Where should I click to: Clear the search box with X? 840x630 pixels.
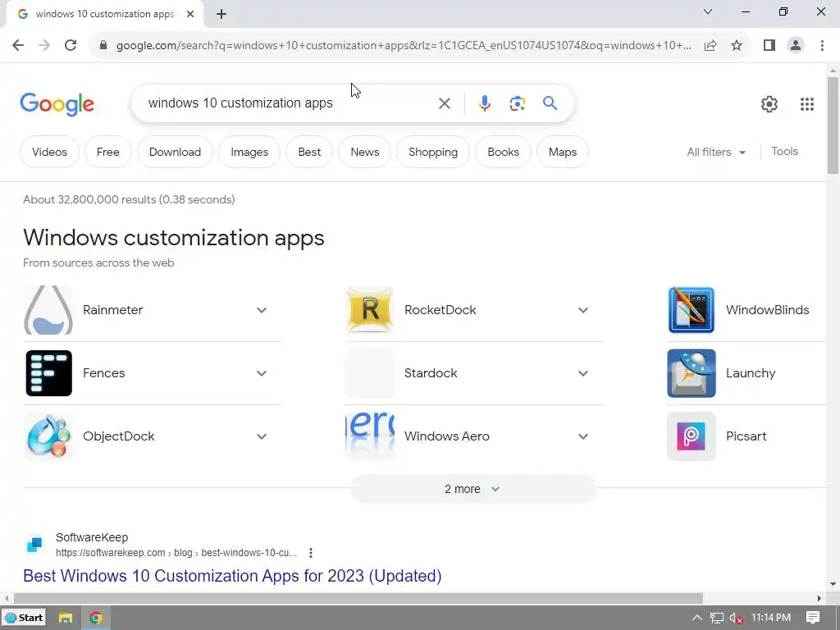coord(444,103)
